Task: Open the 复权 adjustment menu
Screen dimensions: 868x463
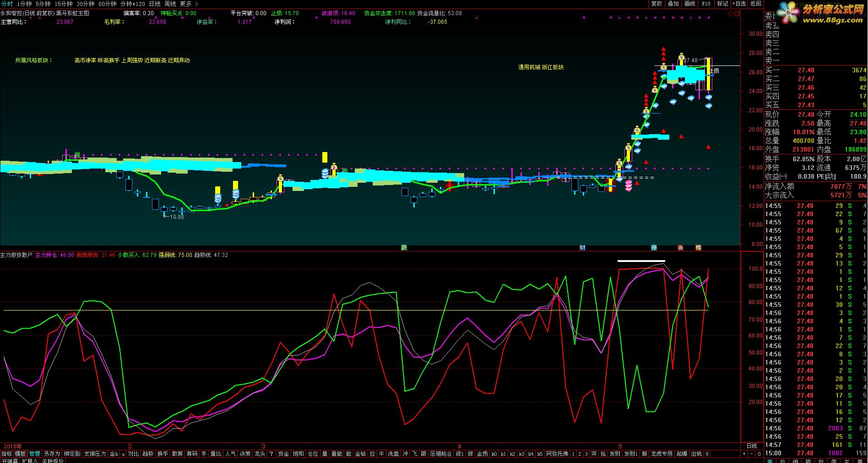Action: pyautogui.click(x=656, y=4)
